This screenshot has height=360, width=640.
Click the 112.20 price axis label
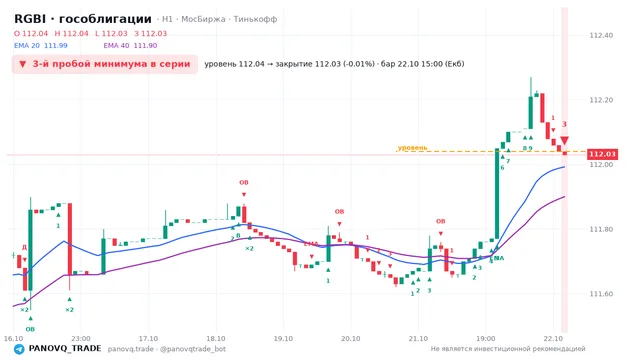(x=601, y=100)
